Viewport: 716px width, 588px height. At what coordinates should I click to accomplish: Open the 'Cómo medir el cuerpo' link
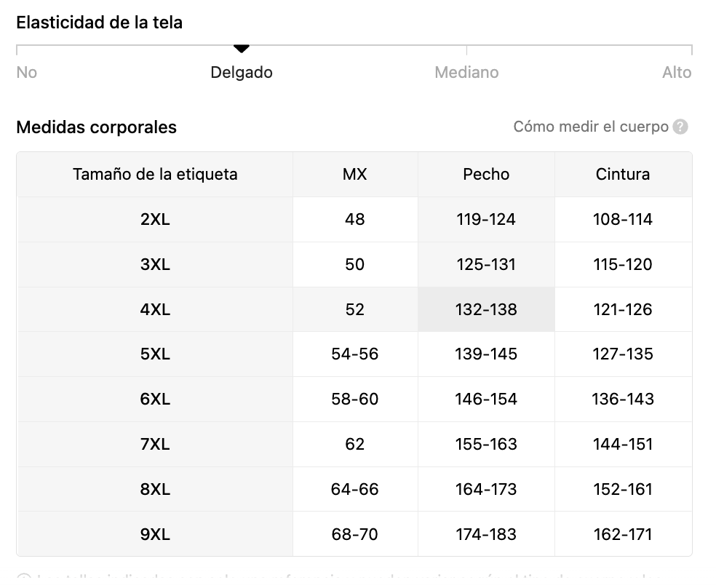pyautogui.click(x=590, y=127)
